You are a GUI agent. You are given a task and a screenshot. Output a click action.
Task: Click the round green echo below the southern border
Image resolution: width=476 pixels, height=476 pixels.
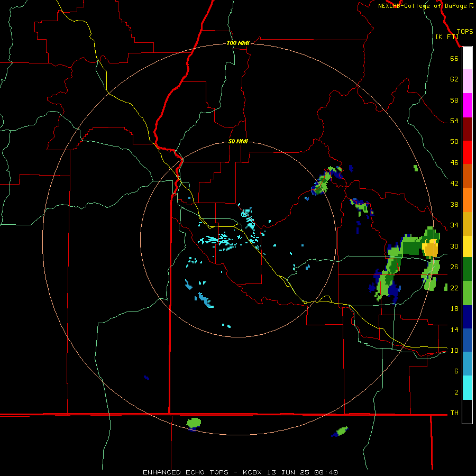(x=194, y=423)
